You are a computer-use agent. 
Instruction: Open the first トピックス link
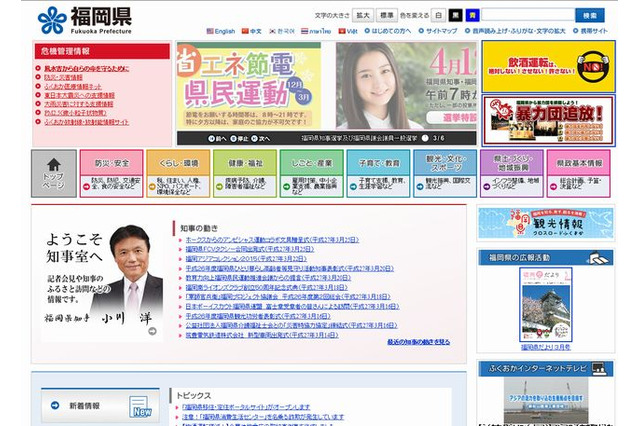point(246,407)
